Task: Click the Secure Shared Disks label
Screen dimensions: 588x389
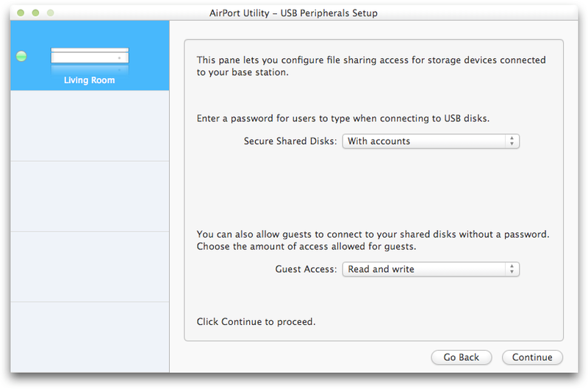Action: coord(290,141)
